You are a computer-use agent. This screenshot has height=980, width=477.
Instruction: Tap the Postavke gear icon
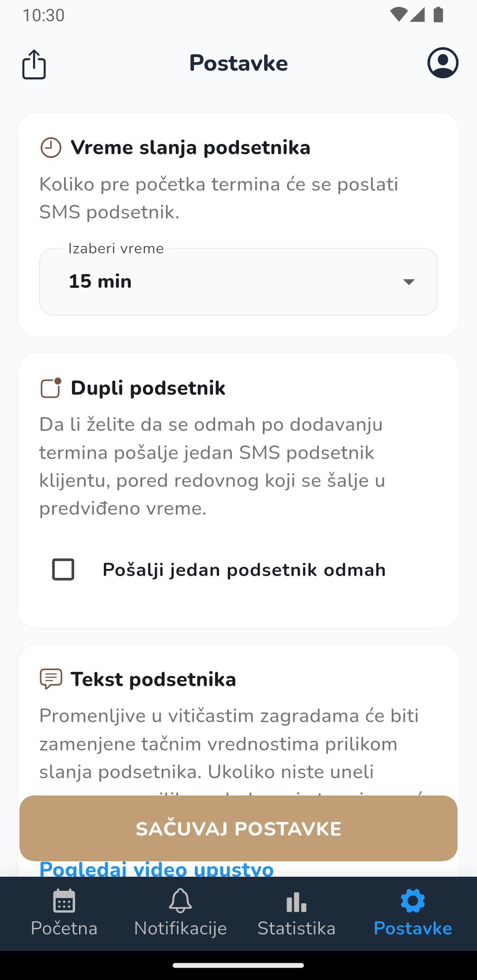tap(413, 901)
